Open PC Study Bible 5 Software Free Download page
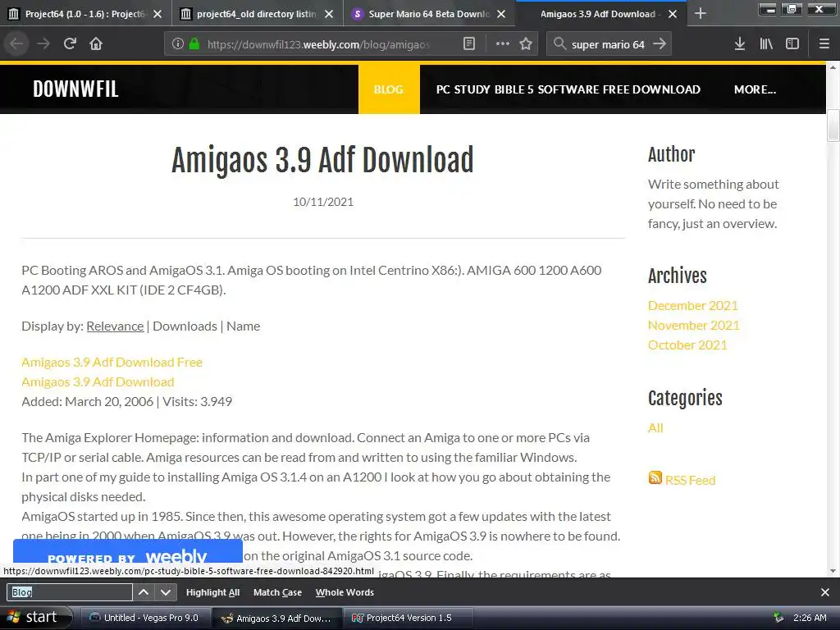 coord(568,89)
